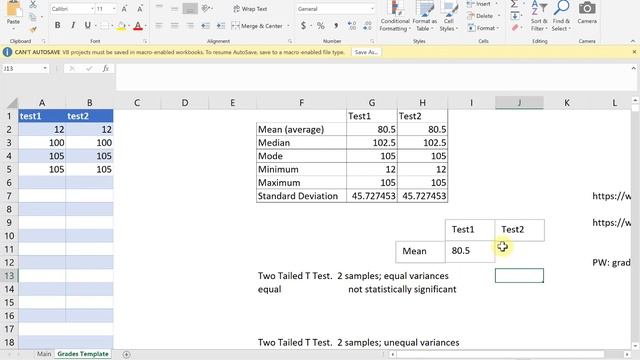Image resolution: width=640 pixels, height=360 pixels.
Task: Decrease font size with small A icon
Action: pyautogui.click(x=140, y=9)
